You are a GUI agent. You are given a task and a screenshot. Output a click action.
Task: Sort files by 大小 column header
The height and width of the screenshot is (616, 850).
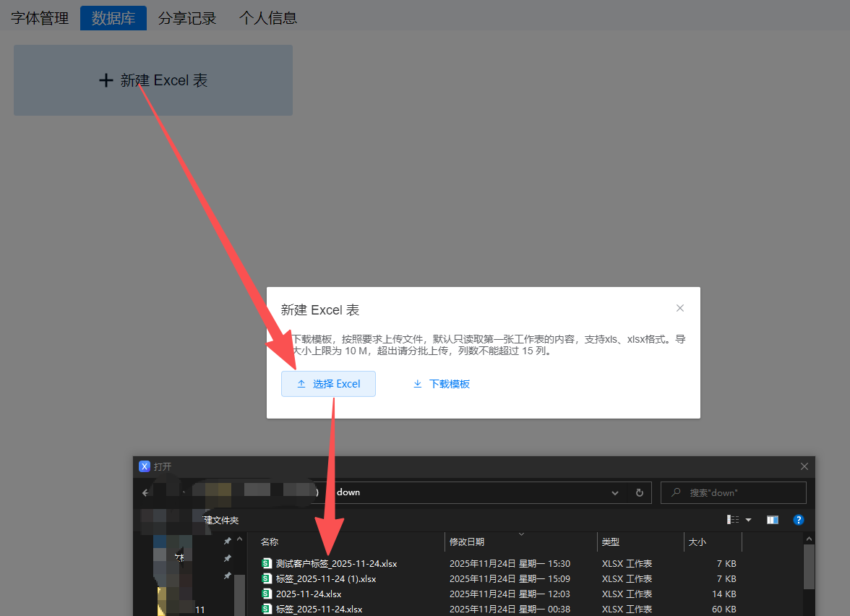pos(697,542)
